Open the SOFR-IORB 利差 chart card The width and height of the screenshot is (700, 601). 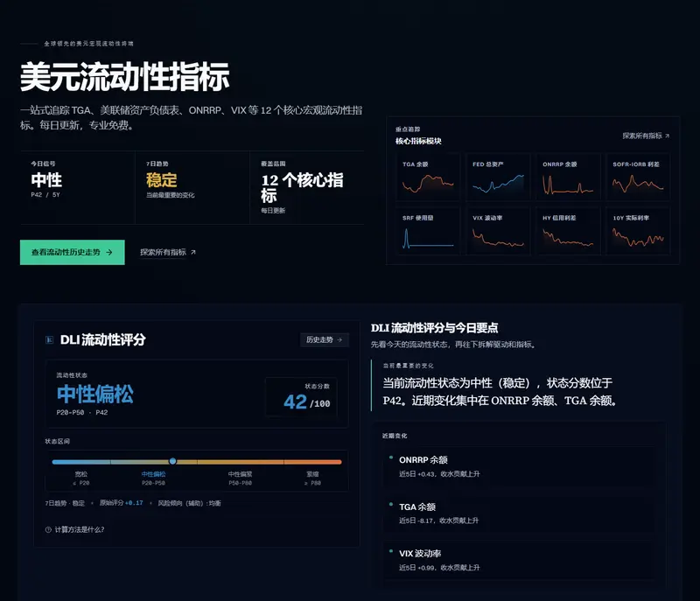tap(638, 177)
